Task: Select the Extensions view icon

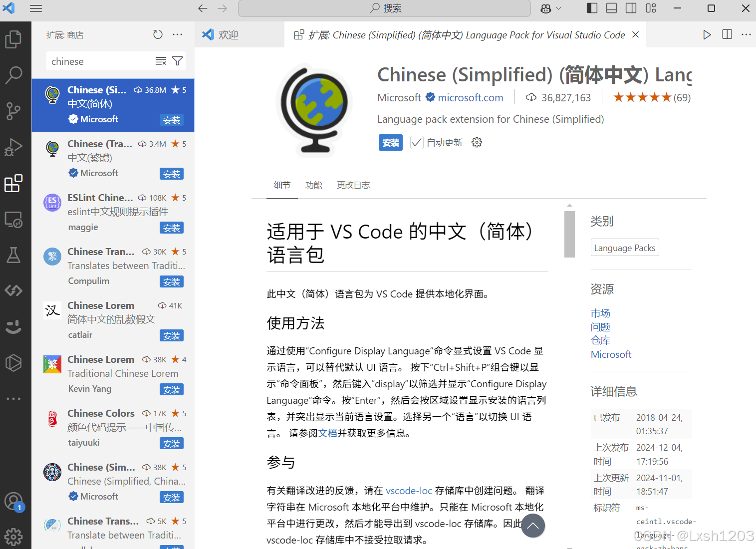Action: pos(13,183)
